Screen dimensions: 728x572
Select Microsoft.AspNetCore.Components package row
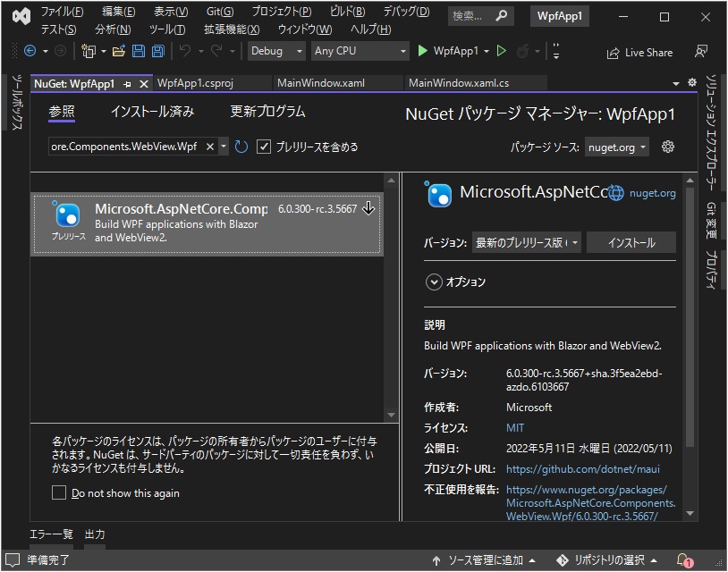point(207,224)
